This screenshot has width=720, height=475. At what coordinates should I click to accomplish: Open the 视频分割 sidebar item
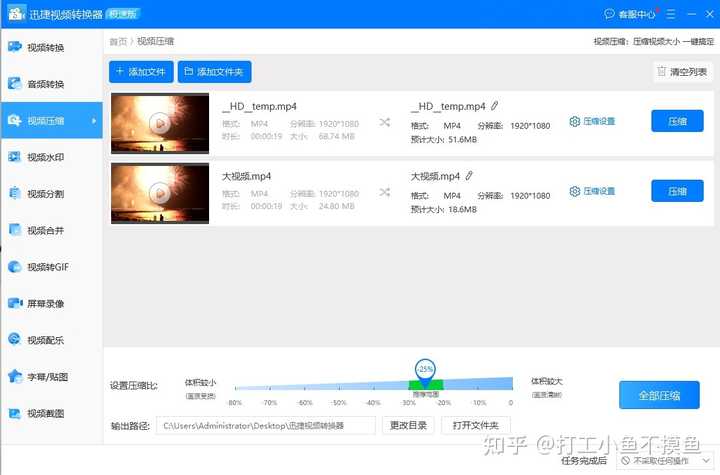(x=51, y=193)
